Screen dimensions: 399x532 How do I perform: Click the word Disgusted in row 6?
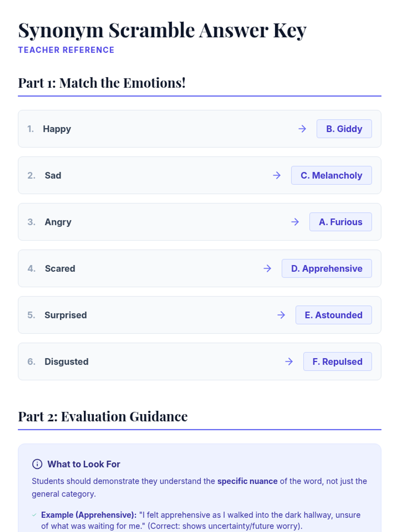click(66, 361)
